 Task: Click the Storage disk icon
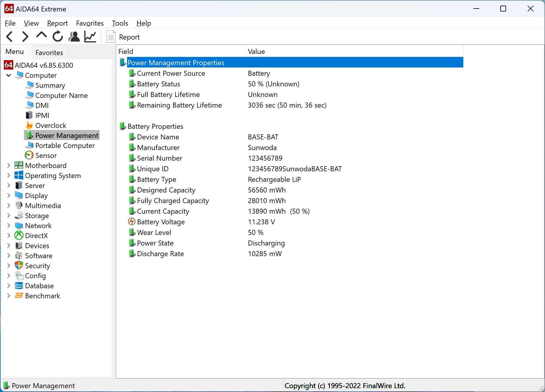[x=19, y=215]
